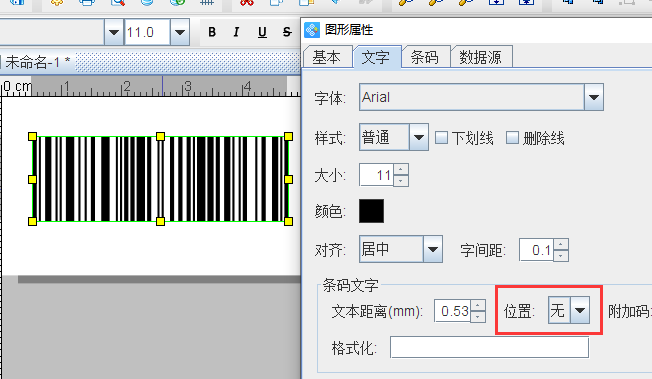
Task: Toggle italic formatting in the toolbar
Action: (236, 32)
